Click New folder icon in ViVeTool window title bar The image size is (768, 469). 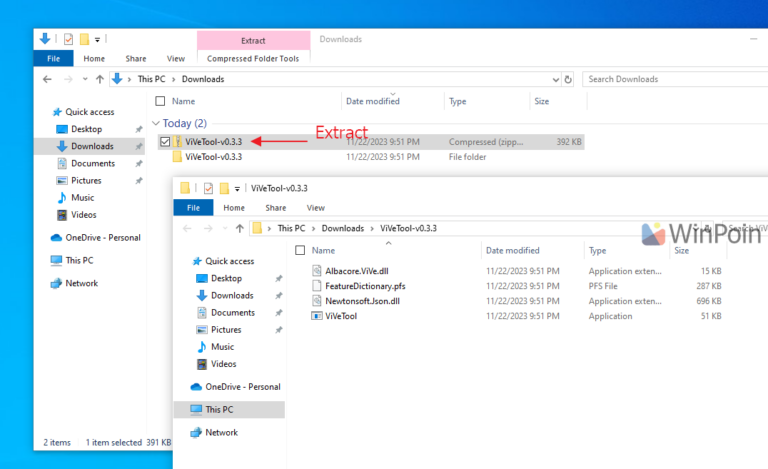pyautogui.click(x=224, y=188)
